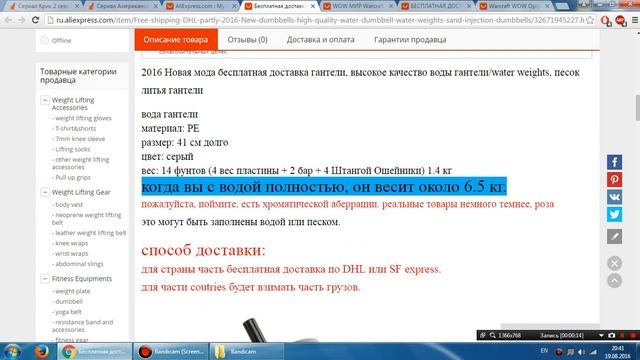
Task: Click the address bar URL field
Action: tap(320, 20)
